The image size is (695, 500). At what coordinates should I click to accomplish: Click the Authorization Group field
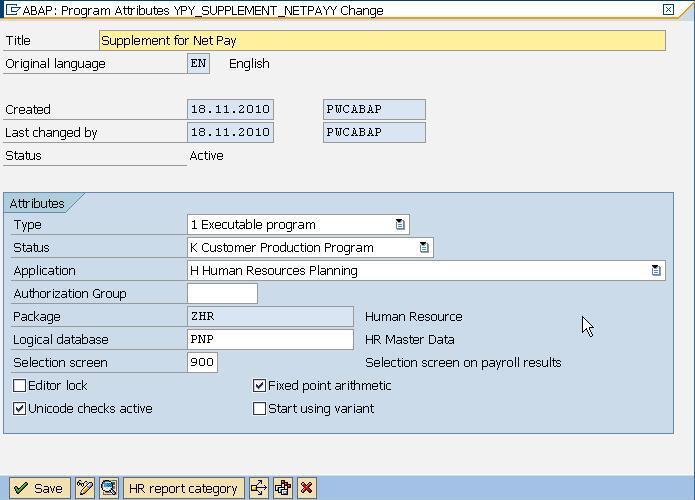(x=222, y=294)
